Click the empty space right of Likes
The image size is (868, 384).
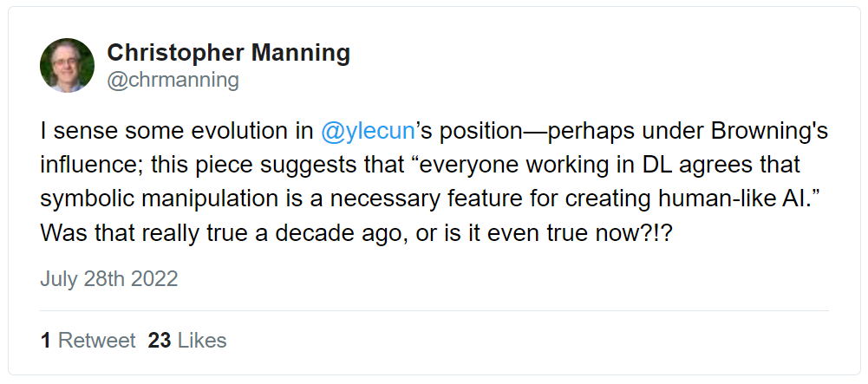[520, 341]
